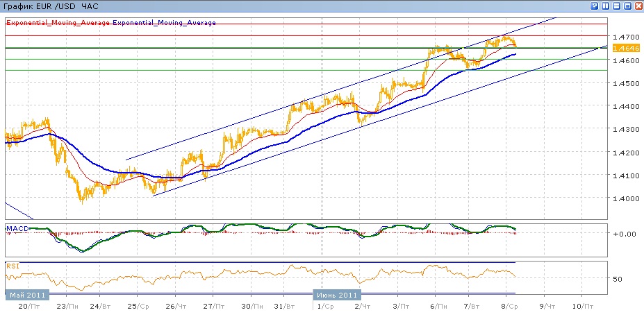Click the RSI 50 level axis label

pos(619,279)
